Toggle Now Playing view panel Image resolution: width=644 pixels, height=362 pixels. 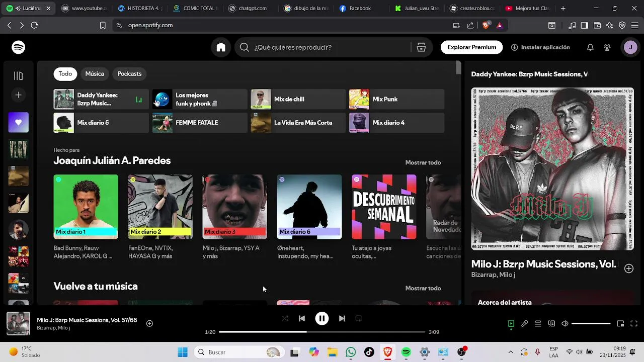point(511,324)
